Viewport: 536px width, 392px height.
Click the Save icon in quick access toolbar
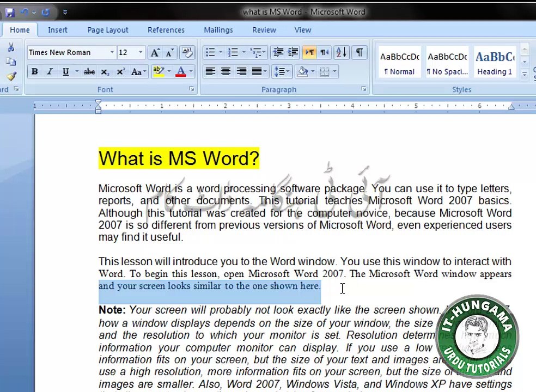pyautogui.click(x=10, y=13)
